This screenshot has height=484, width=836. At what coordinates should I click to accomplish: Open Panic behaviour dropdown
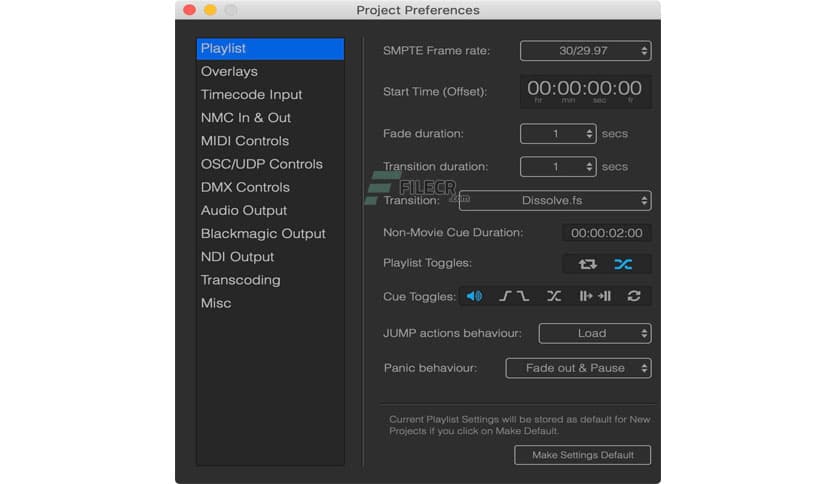578,368
